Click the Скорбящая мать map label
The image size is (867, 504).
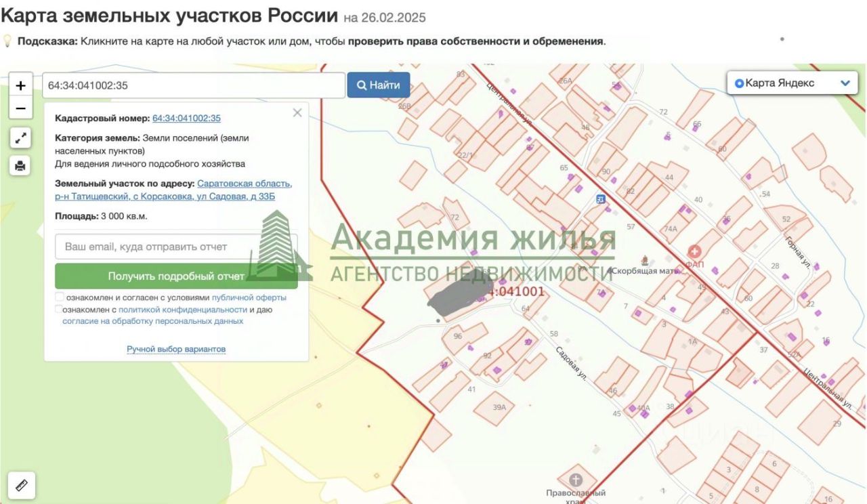tap(646, 270)
